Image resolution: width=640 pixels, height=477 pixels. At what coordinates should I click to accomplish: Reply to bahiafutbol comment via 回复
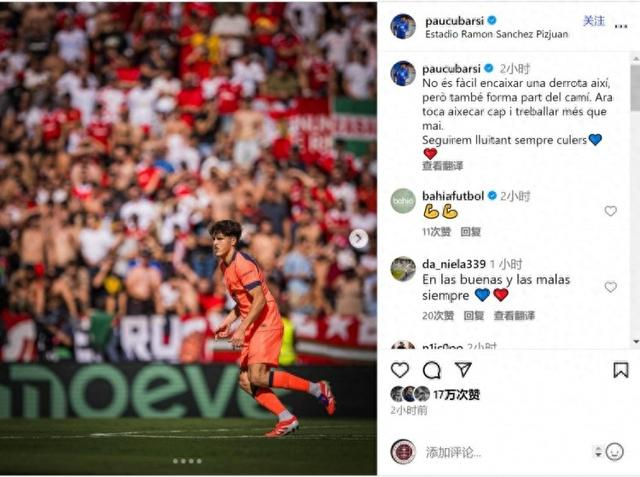471,232
